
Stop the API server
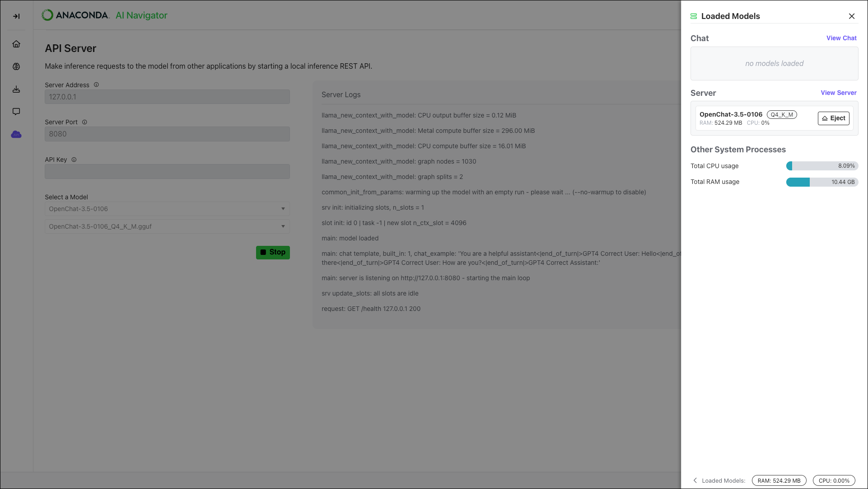click(x=273, y=252)
